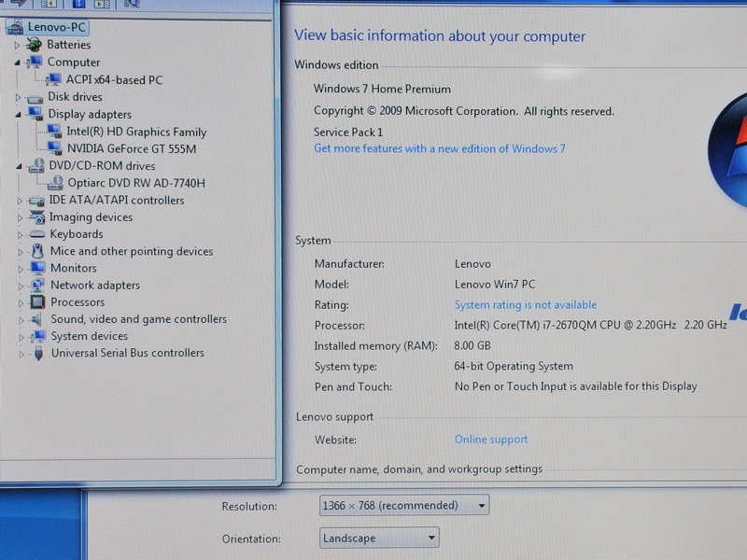Click the Disk drives icon
The height and width of the screenshot is (560, 747).
tap(35, 98)
